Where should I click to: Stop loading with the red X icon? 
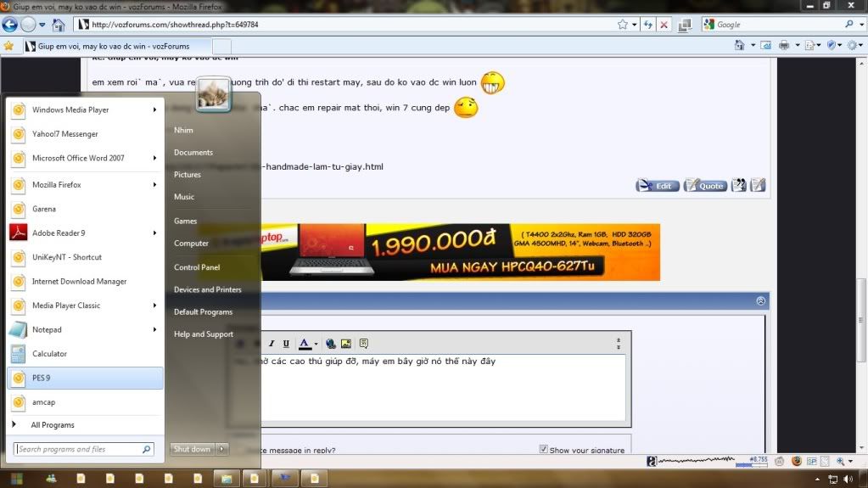664,25
